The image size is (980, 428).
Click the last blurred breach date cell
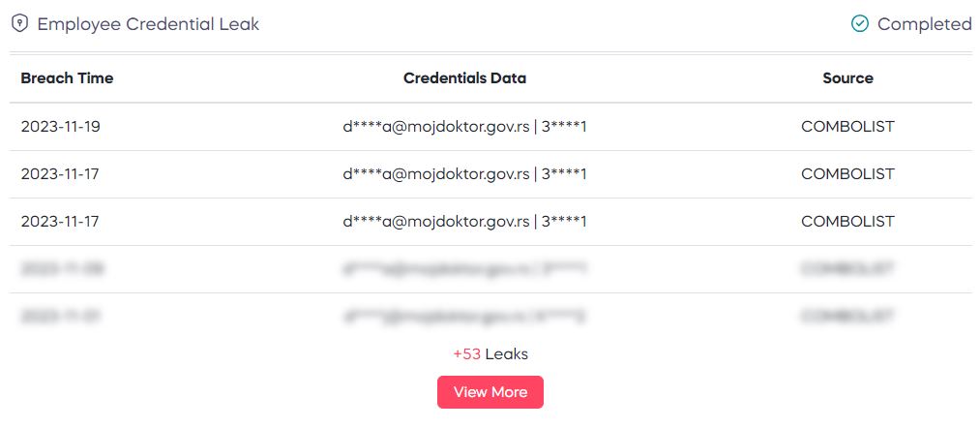click(60, 317)
